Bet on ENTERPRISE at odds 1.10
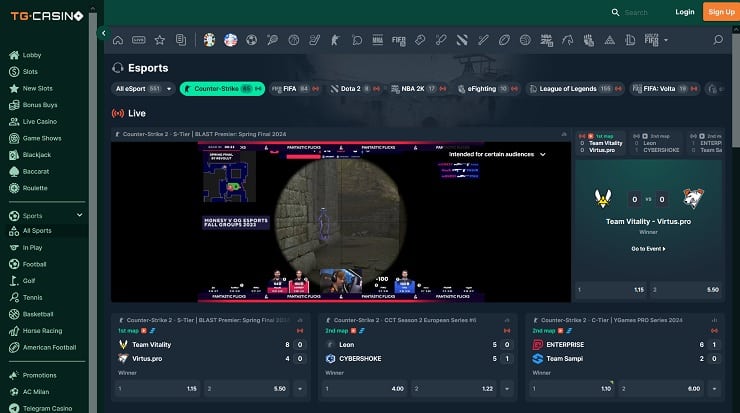Image resolution: width=740 pixels, height=413 pixels. (x=572, y=389)
